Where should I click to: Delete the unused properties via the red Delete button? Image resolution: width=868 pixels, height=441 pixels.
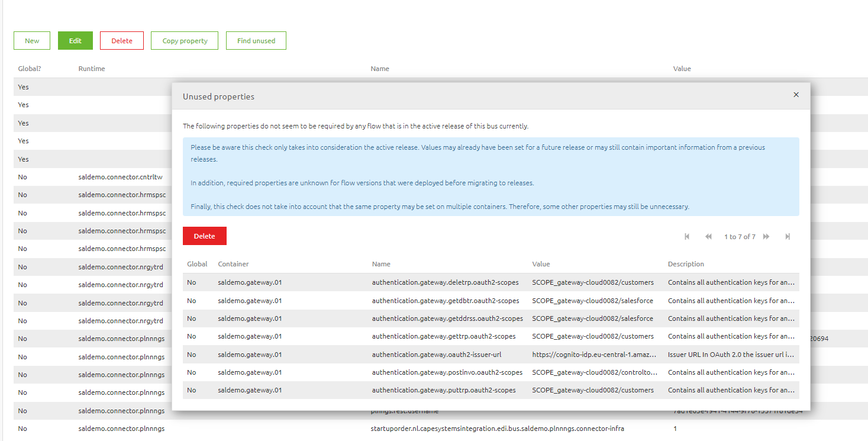(x=204, y=236)
